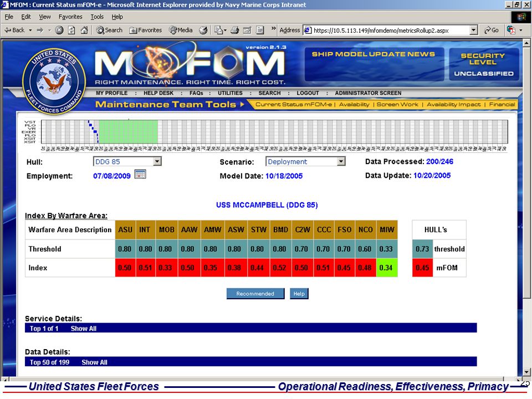Click the HELP DESK link
Viewport: 532px width, 399px height.
coord(158,93)
